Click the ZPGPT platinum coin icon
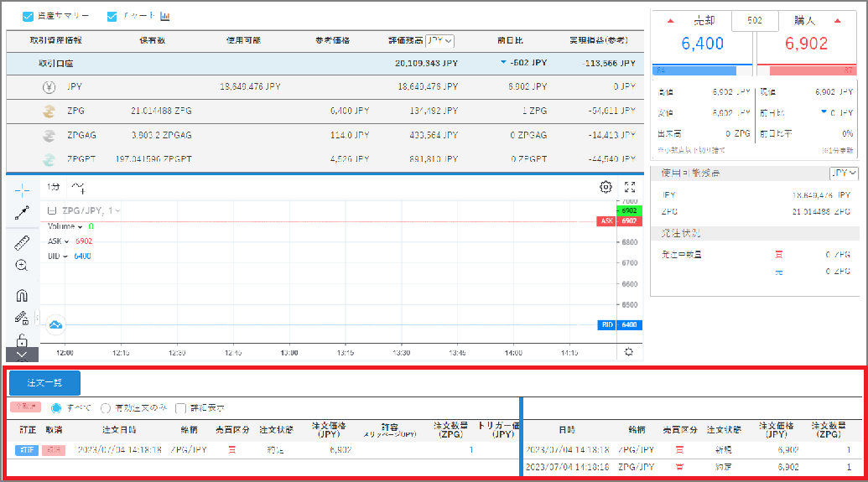The height and width of the screenshot is (482, 868). point(49,159)
